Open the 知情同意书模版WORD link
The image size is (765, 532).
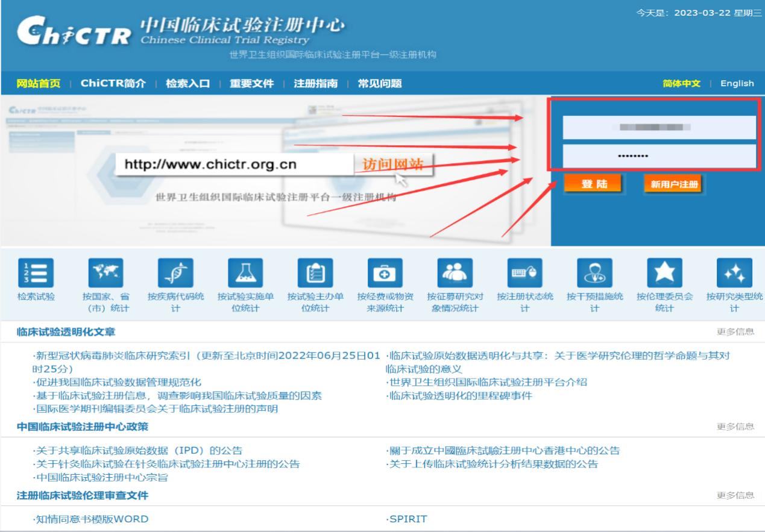coord(90,519)
